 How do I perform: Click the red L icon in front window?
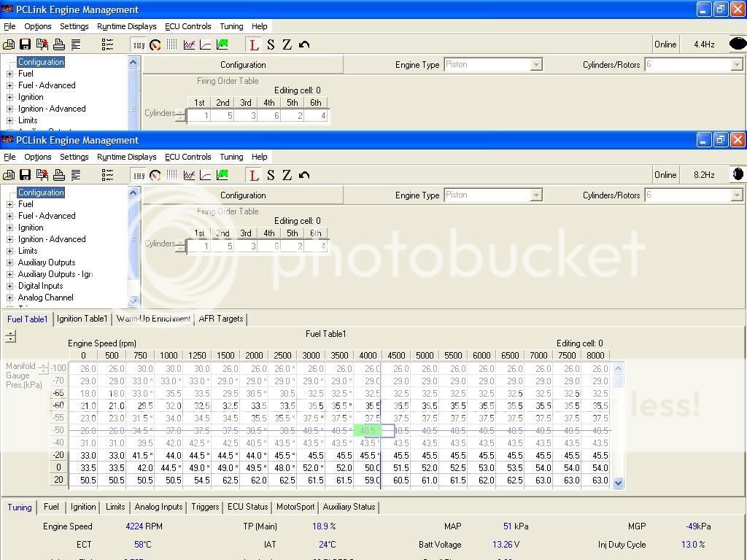pos(254,175)
